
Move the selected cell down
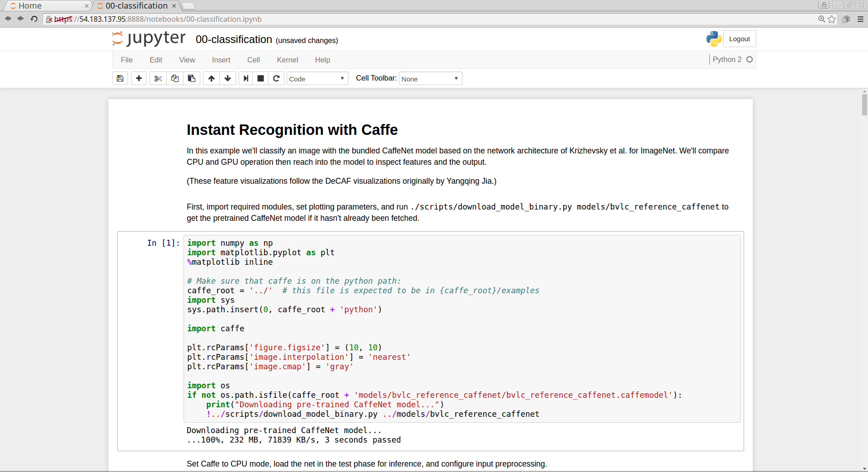(x=228, y=78)
